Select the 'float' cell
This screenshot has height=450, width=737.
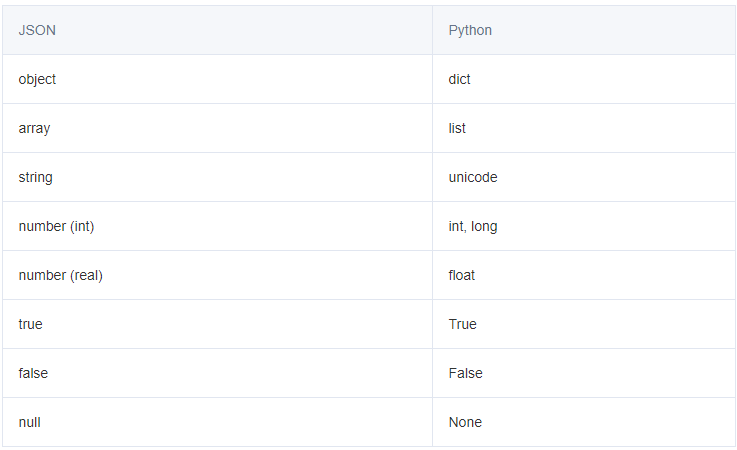pos(462,275)
